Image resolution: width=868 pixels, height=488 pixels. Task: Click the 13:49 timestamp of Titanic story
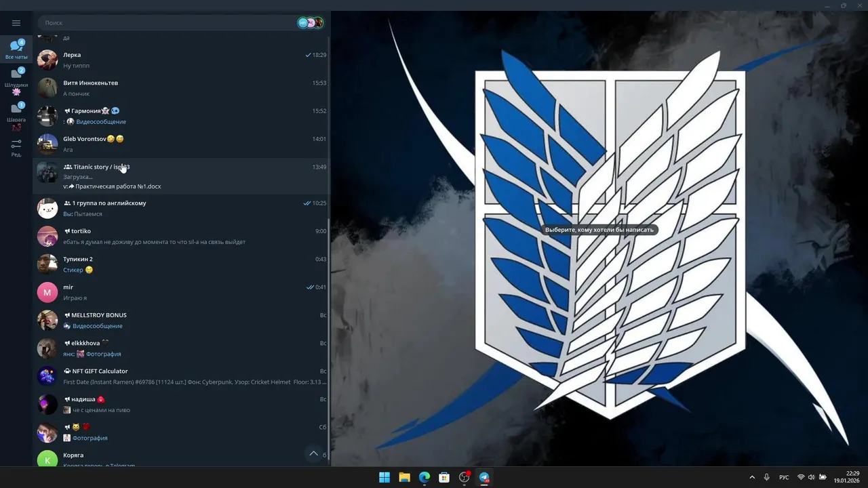319,167
